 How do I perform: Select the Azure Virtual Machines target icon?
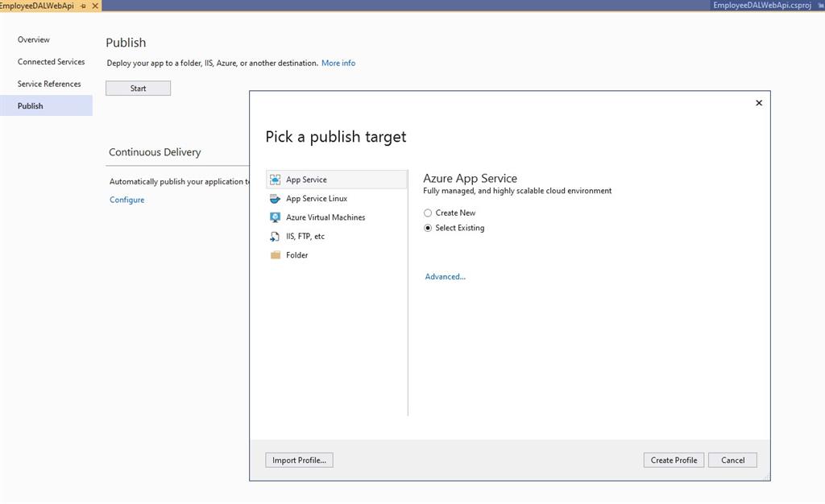click(x=275, y=217)
